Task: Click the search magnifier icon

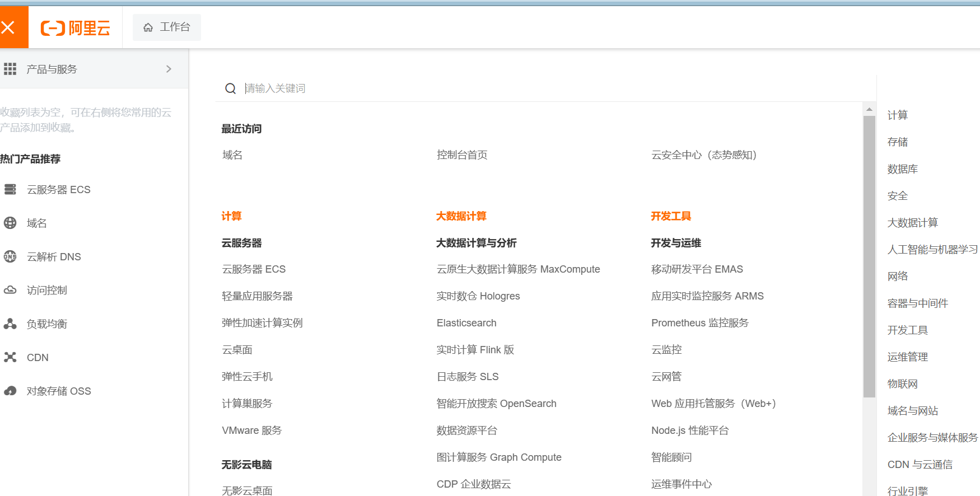Action: click(230, 88)
